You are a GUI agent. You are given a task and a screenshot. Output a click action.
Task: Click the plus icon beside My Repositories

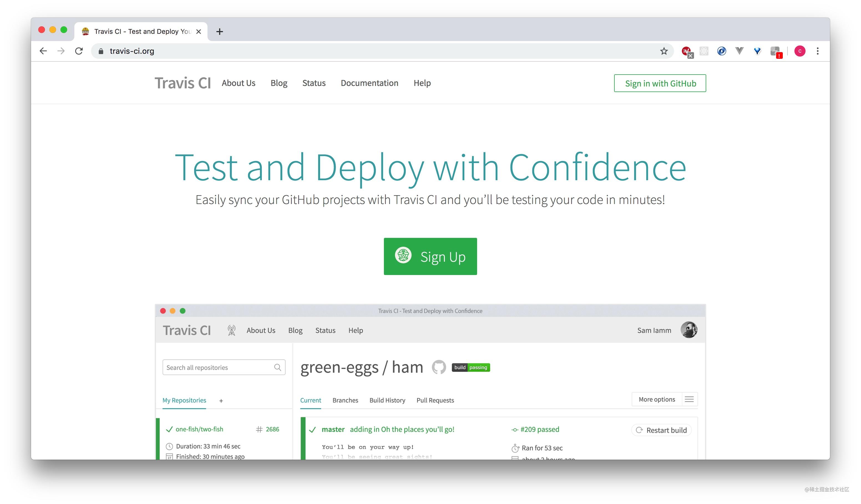[x=221, y=401]
